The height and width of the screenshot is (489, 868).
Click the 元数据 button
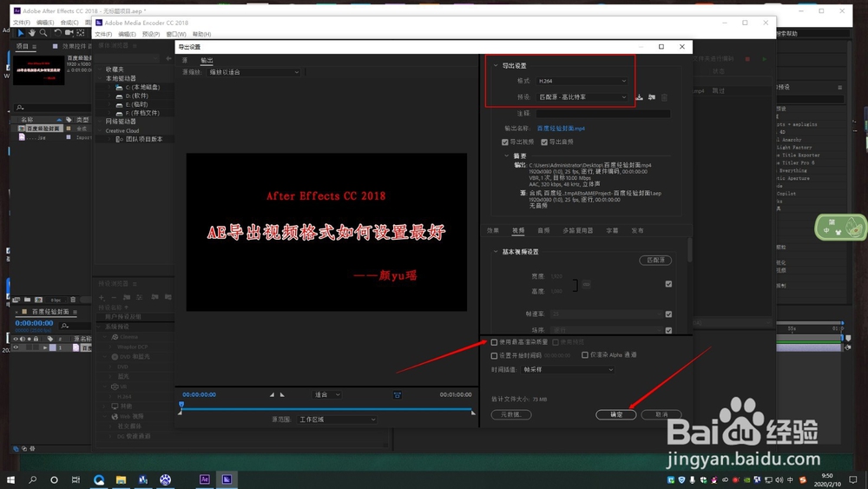[x=511, y=415]
